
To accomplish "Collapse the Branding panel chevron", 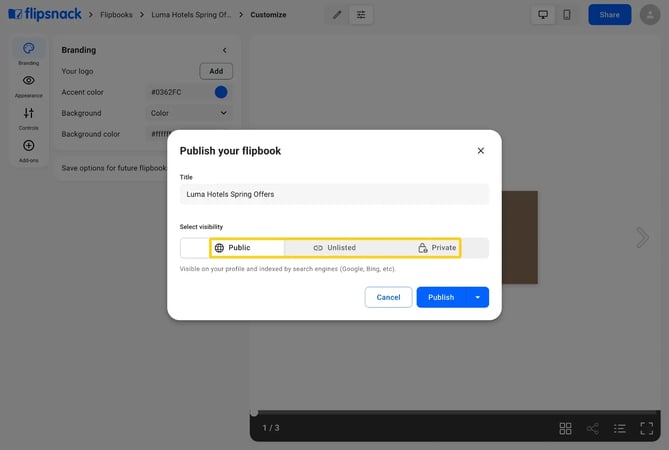I will pos(224,50).
